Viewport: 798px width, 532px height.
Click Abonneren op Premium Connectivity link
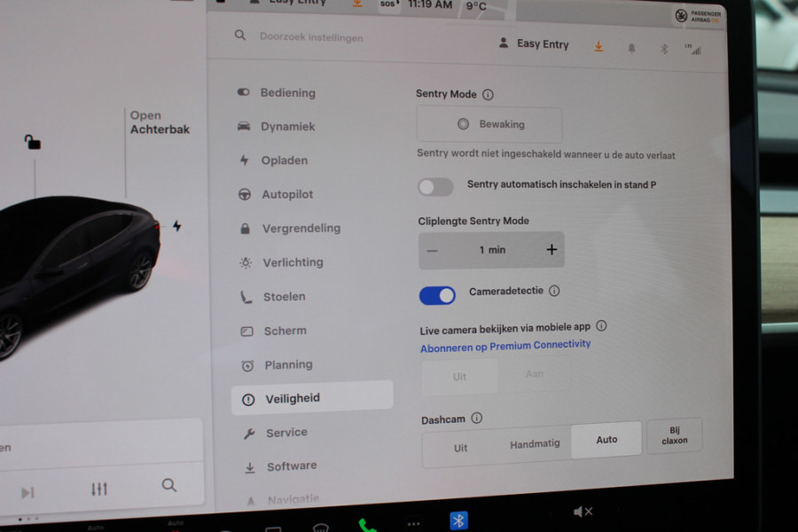(505, 347)
